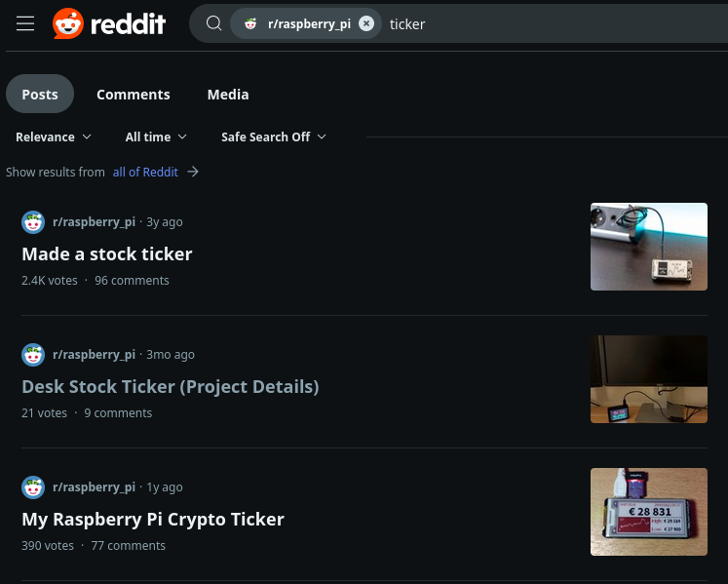Open the Relevance sort dropdown
728x584 pixels.
tap(54, 137)
